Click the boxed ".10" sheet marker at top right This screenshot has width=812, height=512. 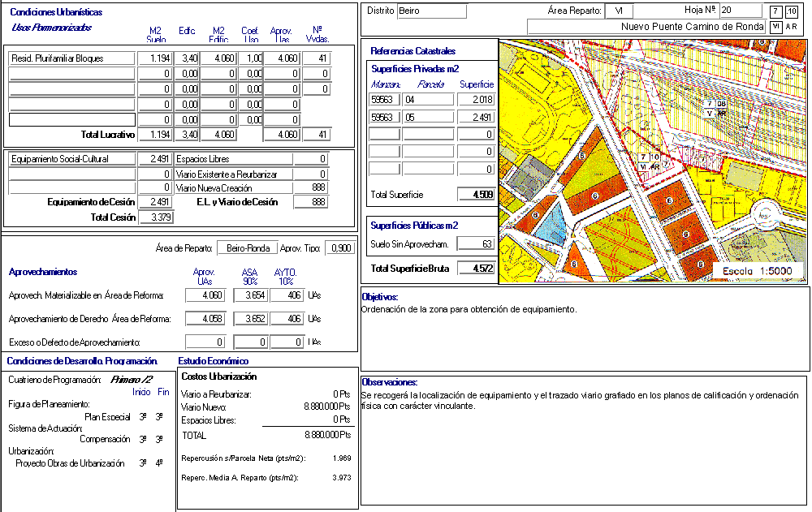791,11
